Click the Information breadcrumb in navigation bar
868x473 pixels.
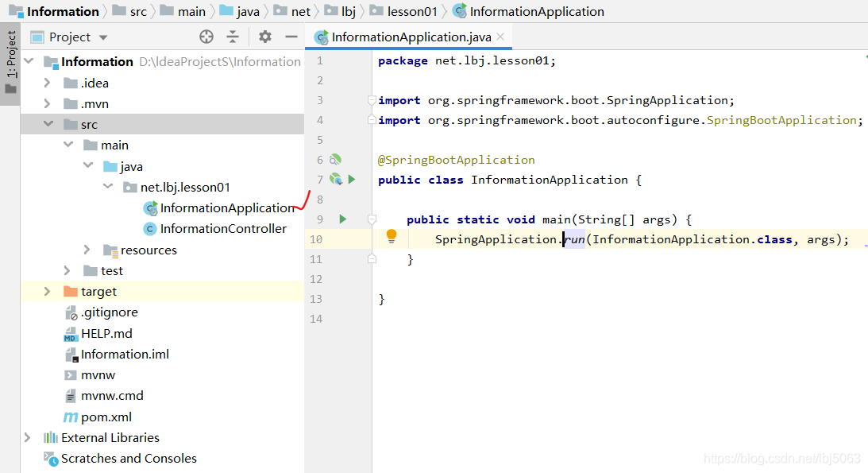pos(54,11)
